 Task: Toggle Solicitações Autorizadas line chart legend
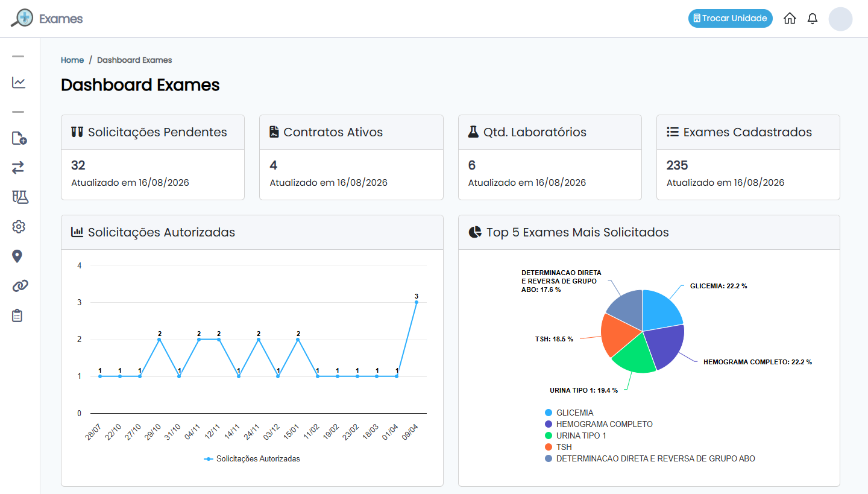251,458
